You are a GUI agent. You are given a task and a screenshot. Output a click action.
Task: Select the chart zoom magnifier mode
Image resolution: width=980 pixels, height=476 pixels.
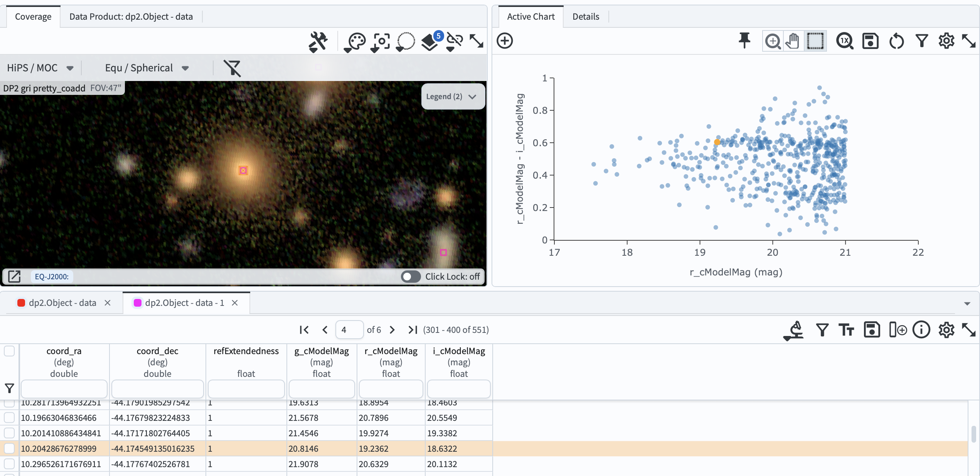coord(773,41)
